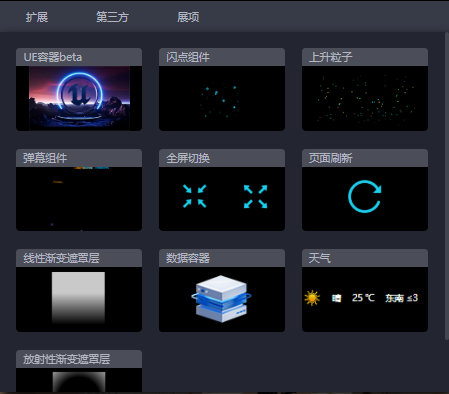Click the 全屏切换 component title
The width and height of the screenshot is (449, 394).
click(188, 158)
